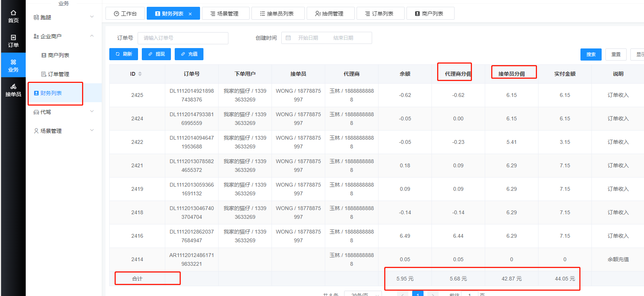Image resolution: width=644 pixels, height=296 pixels.
Task: Open the 订单 section in the sidebar
Action: 13,41
